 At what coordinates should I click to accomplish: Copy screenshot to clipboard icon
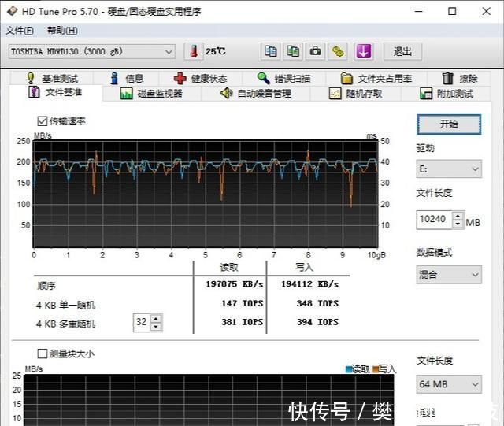pos(293,51)
